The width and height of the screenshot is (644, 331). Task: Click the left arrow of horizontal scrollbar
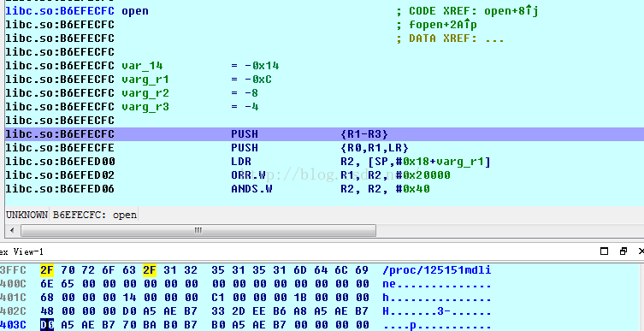(12, 230)
